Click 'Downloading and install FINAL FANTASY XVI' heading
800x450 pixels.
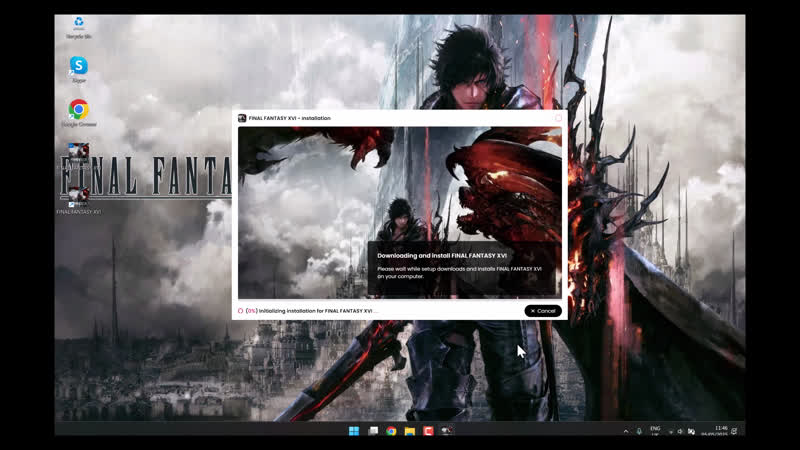[442, 256]
